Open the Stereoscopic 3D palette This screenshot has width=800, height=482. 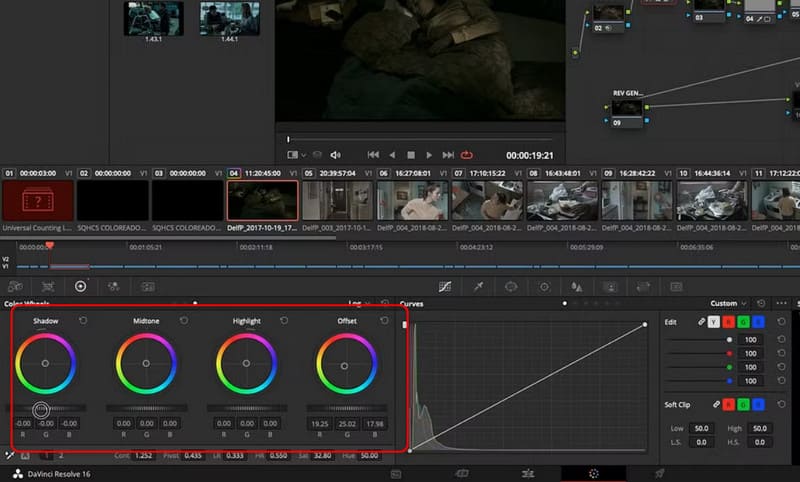[x=677, y=287]
